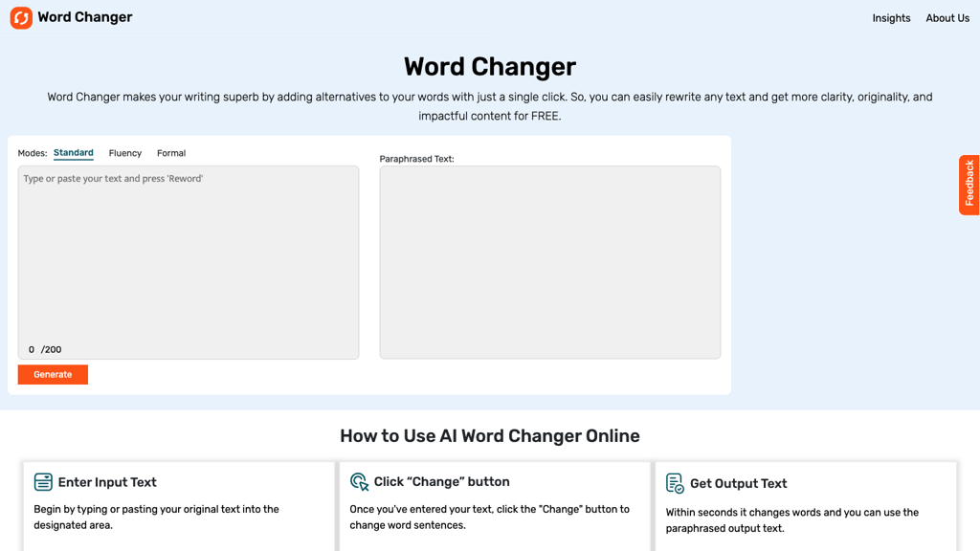Click the How to Use heading
The height and width of the screenshot is (551, 980).
coord(489,435)
